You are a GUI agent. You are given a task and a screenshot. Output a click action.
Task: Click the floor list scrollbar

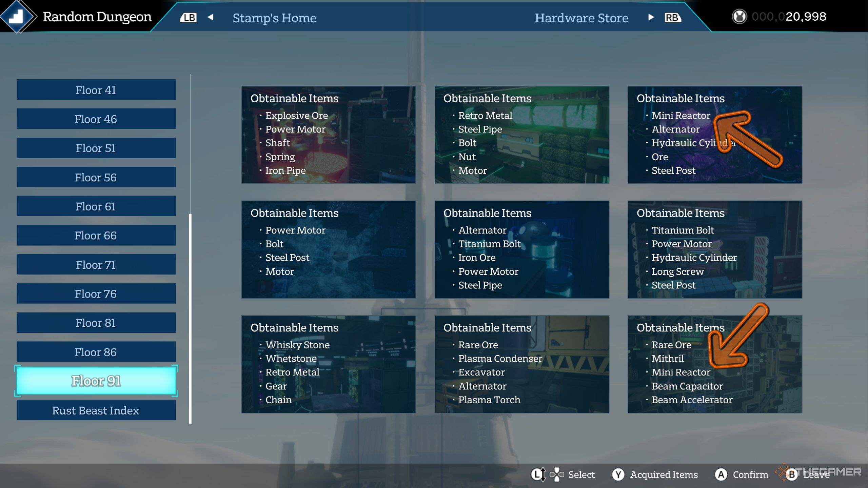coord(190,319)
